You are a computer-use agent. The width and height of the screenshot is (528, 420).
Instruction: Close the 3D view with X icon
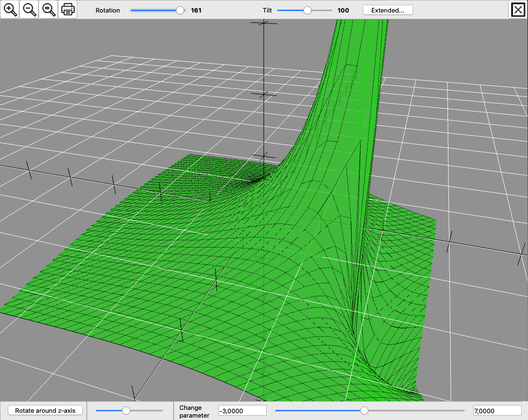point(518,10)
